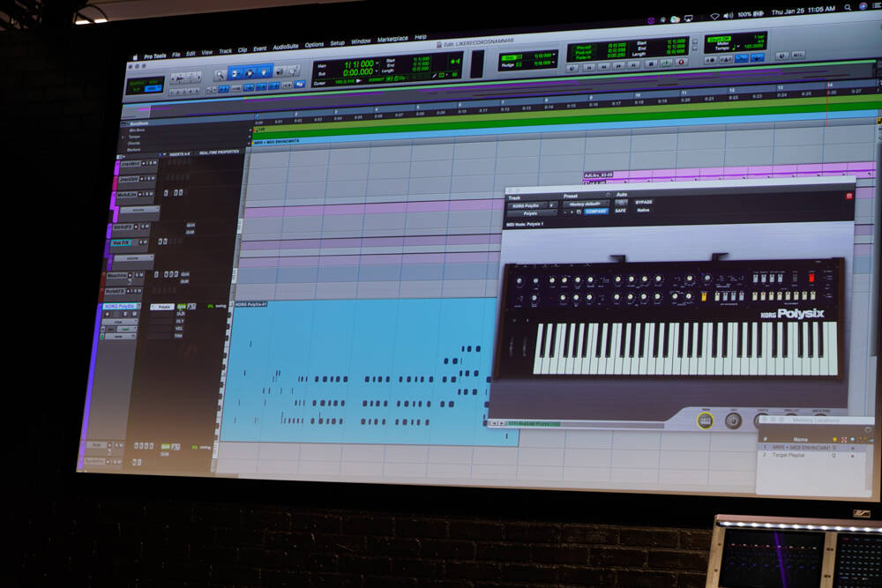This screenshot has height=588, width=882.
Task: Click the SAFE button in plug-in window
Action: 620,211
